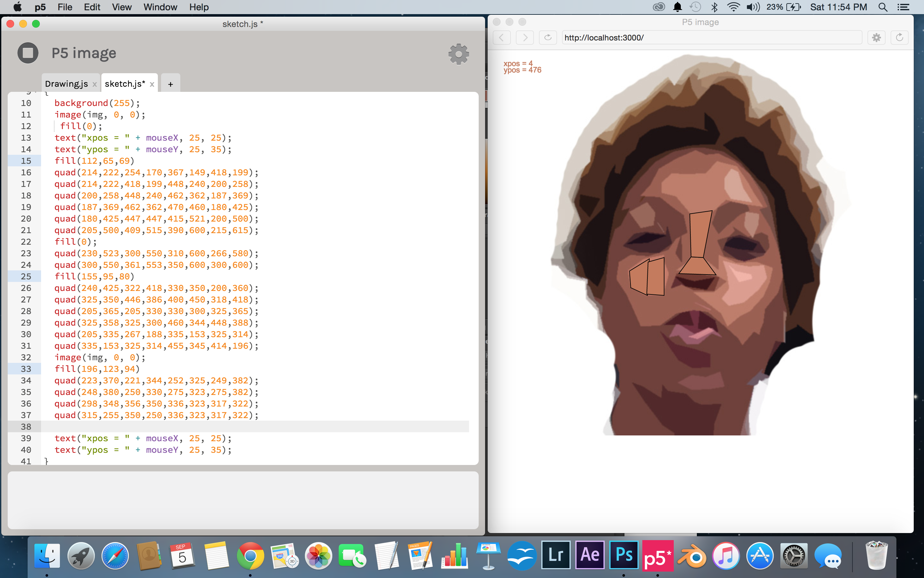Open the p5 application menu
This screenshot has width=924, height=578.
point(40,7)
